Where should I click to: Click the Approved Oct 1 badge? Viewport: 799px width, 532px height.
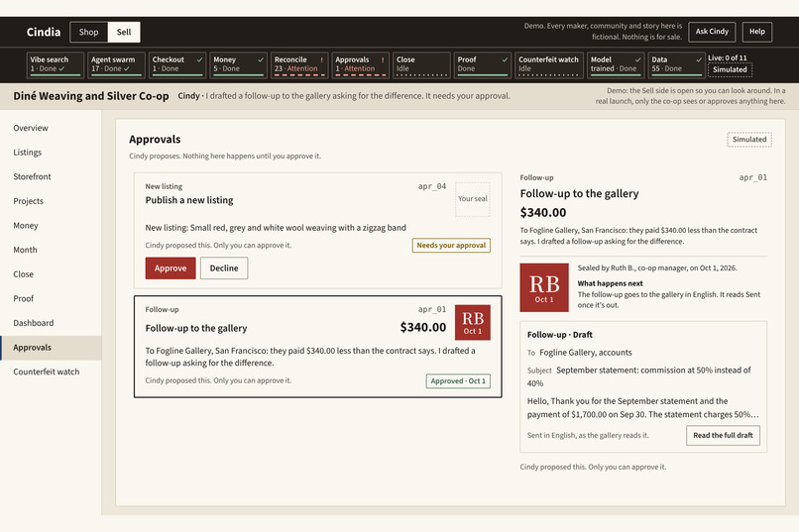tap(458, 381)
